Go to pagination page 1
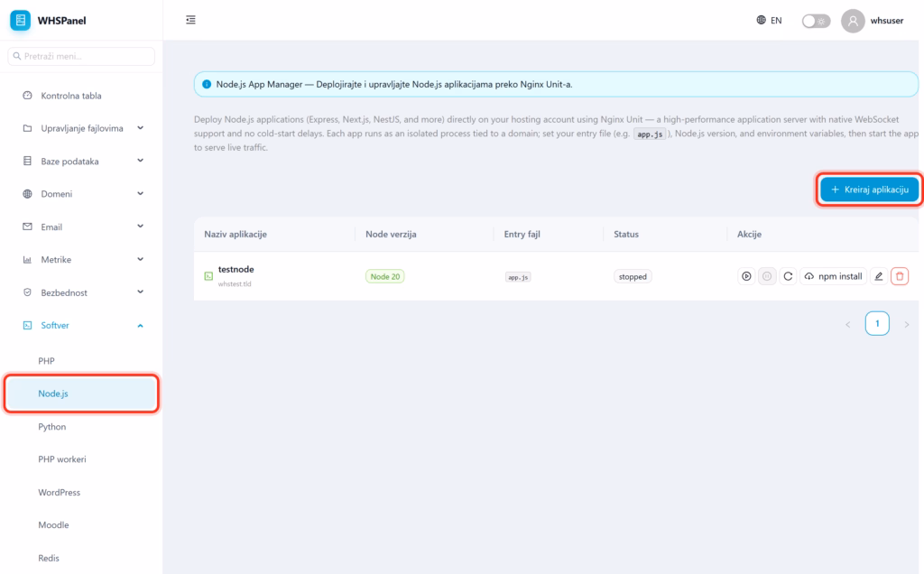The image size is (924, 574). [x=877, y=323]
